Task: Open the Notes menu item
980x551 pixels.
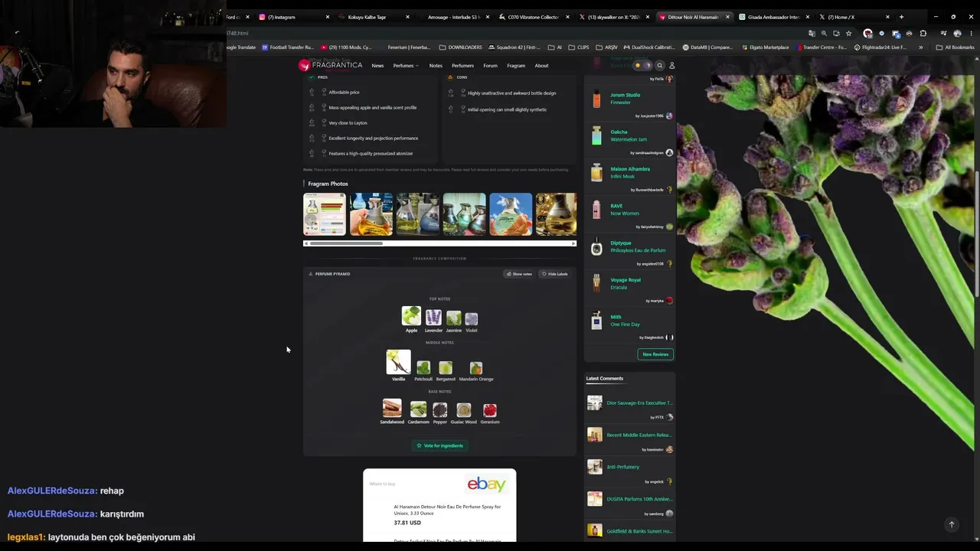Action: (x=436, y=66)
